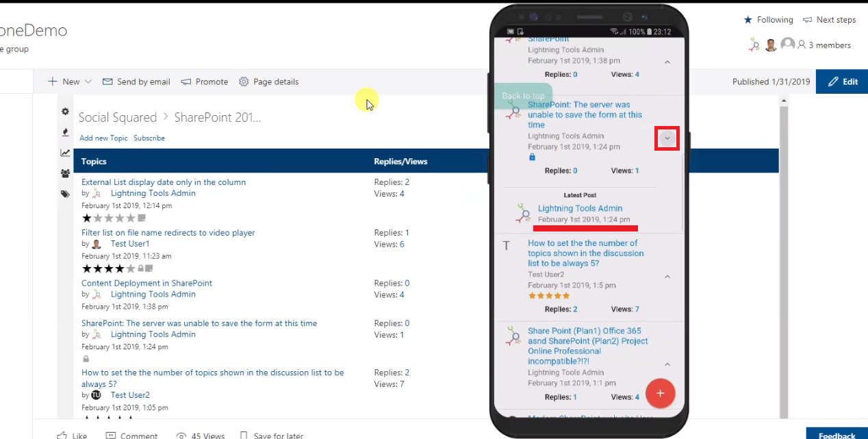Image resolution: width=868 pixels, height=439 pixels.
Task: Click the flame icon in forum sidebar
Action: coord(65,131)
